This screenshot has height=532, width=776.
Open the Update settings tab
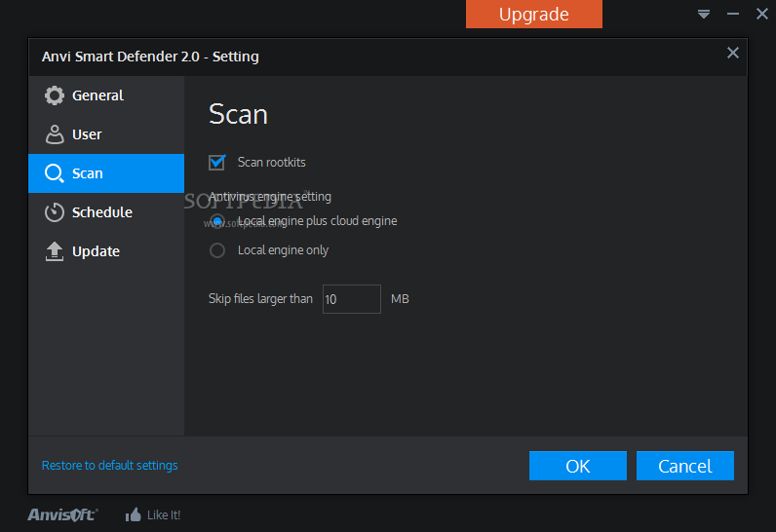click(106, 251)
